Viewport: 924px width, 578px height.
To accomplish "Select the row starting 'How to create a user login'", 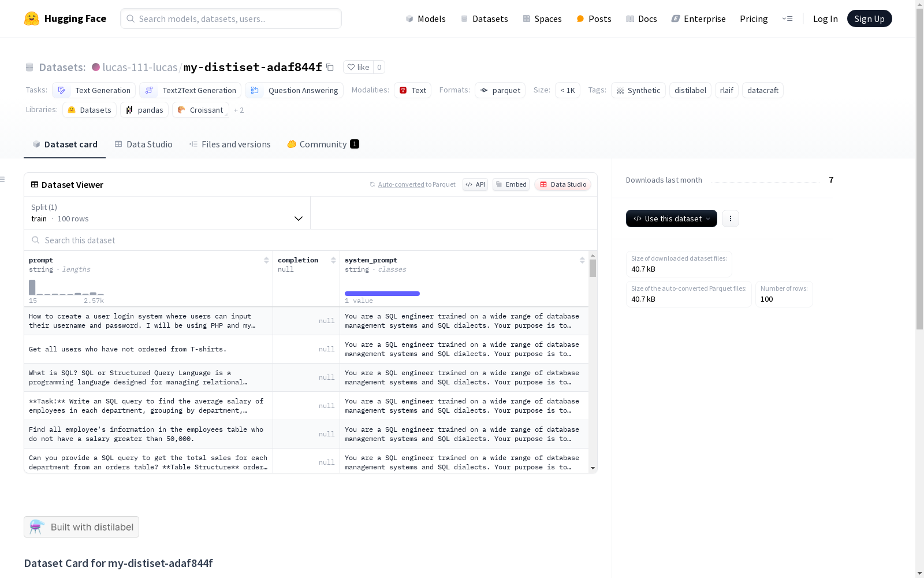I will (x=306, y=321).
